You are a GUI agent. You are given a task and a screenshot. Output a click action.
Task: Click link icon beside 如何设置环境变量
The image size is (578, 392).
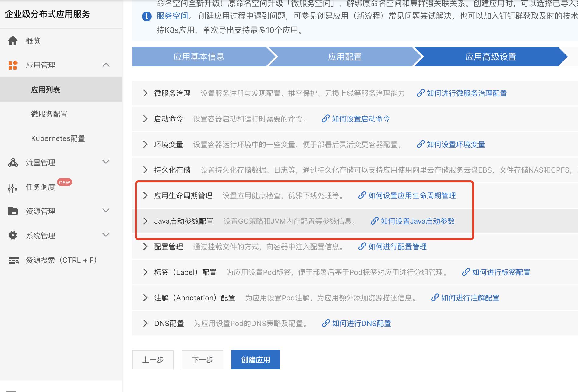coord(421,144)
